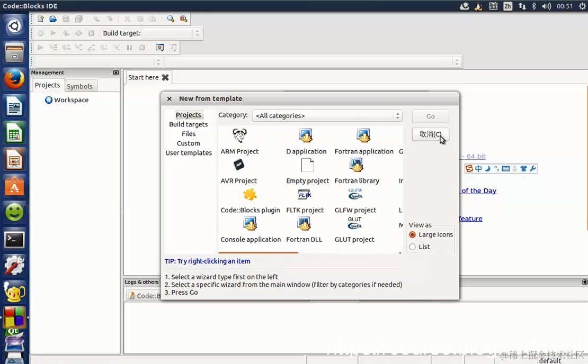588x364 pixels.
Task: Open an existing file via toolbar
Action: (53, 19)
